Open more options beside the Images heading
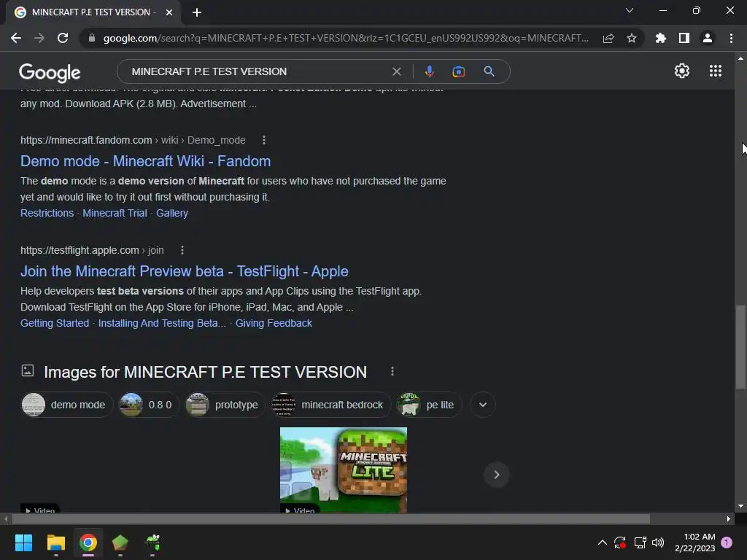Screen dimensions: 747x560 point(392,371)
